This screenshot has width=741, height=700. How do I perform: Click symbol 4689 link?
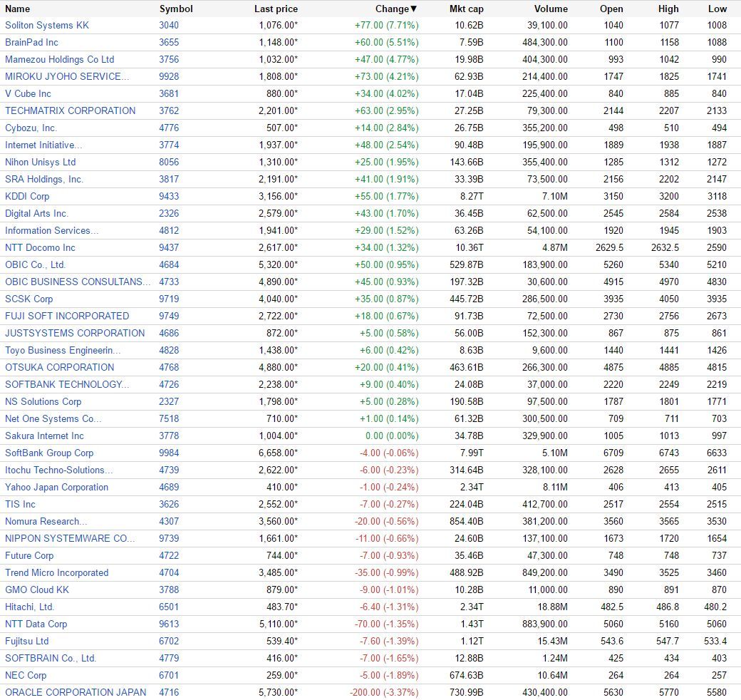tap(169, 488)
